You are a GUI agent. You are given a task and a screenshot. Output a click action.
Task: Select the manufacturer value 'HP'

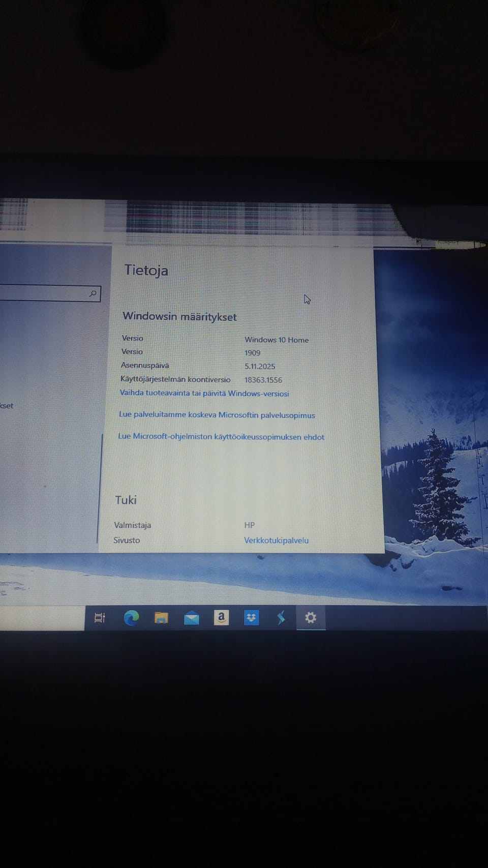249,525
